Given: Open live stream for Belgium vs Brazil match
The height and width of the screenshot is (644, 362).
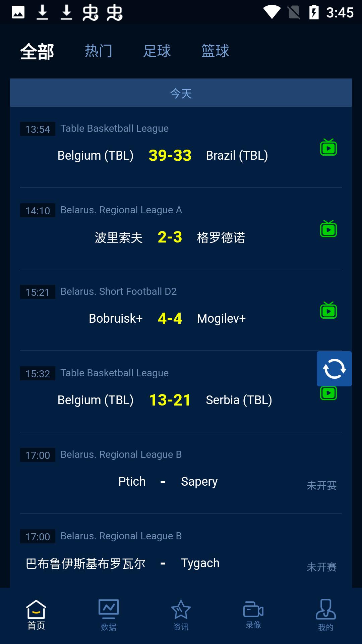Looking at the screenshot, I should coord(328,147).
